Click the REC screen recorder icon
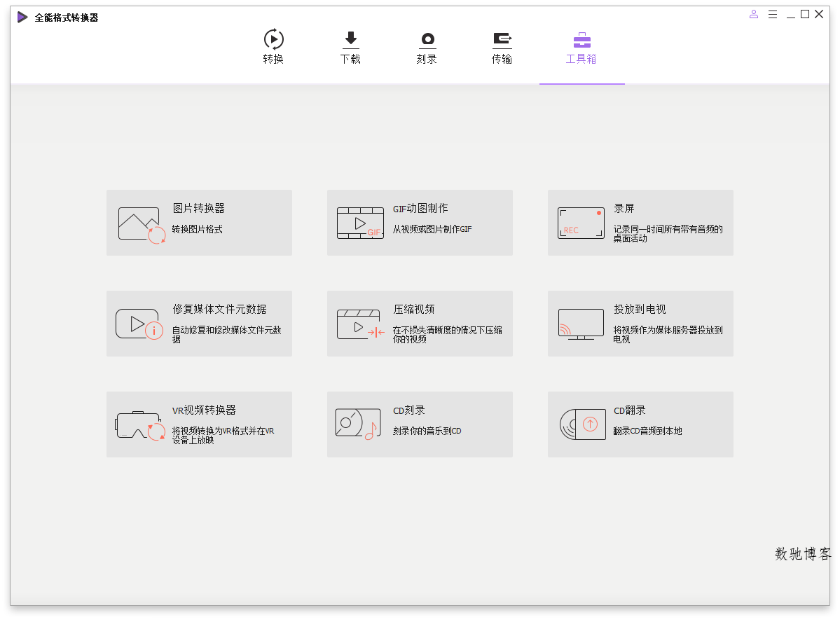The width and height of the screenshot is (840, 622). click(x=581, y=223)
